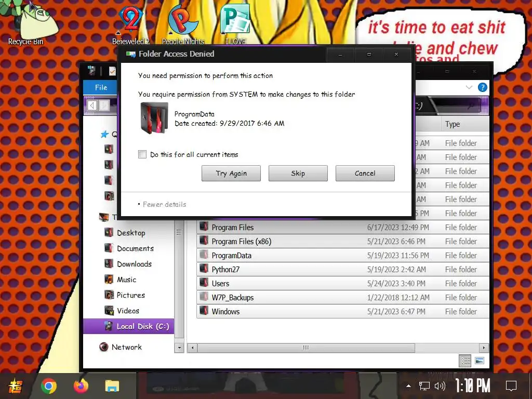Open the File tab in Explorer

click(101, 87)
